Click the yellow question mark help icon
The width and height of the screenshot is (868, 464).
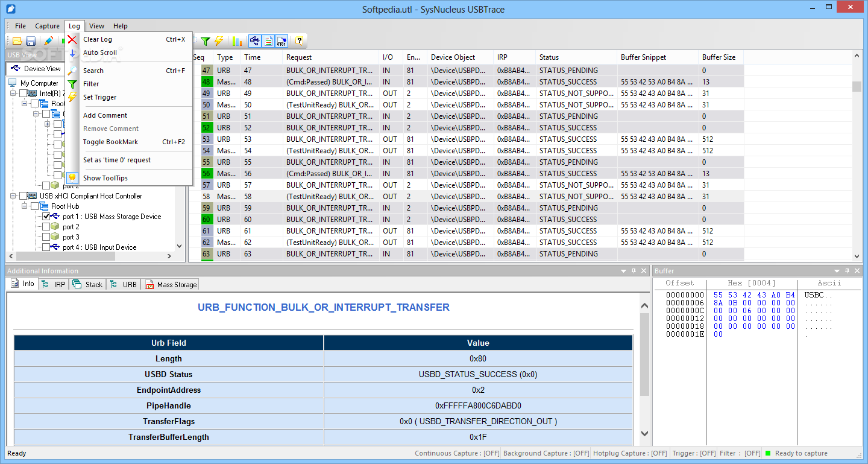tap(299, 41)
